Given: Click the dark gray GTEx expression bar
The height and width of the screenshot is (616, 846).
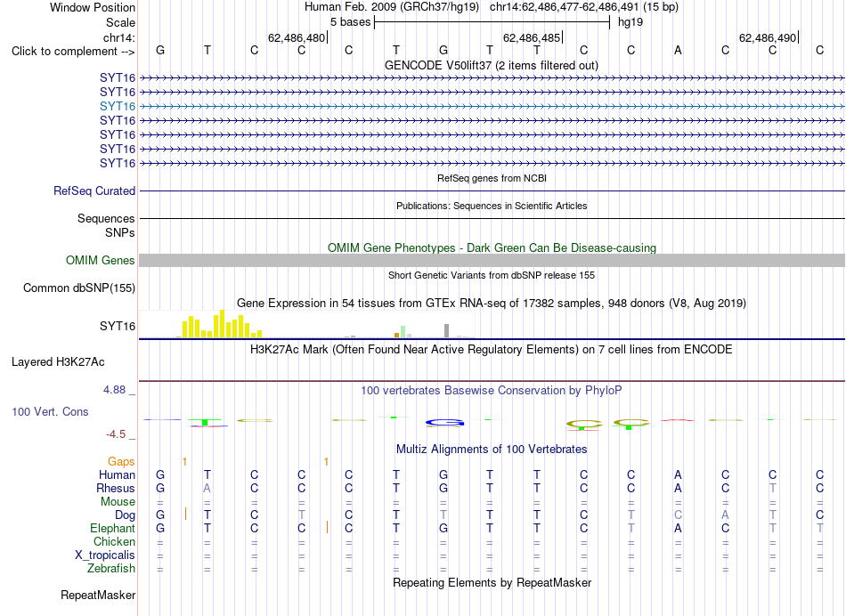Looking at the screenshot, I should tap(446, 330).
